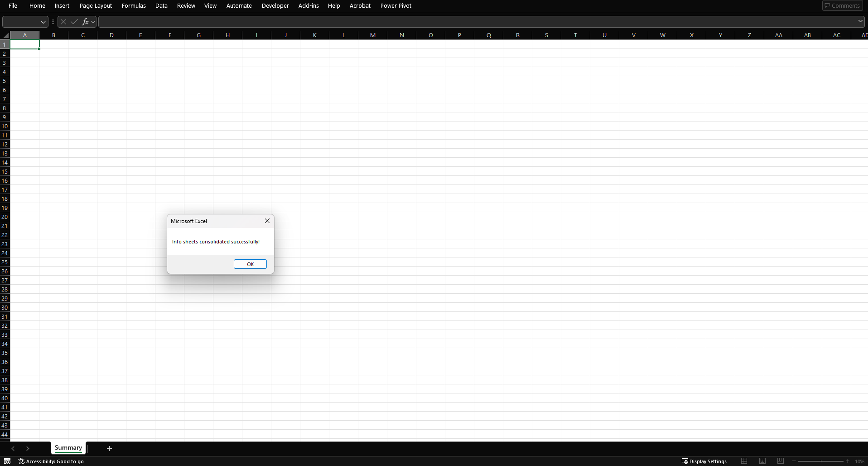
Task: Switch to the Home ribbon tab
Action: pyautogui.click(x=37, y=5)
